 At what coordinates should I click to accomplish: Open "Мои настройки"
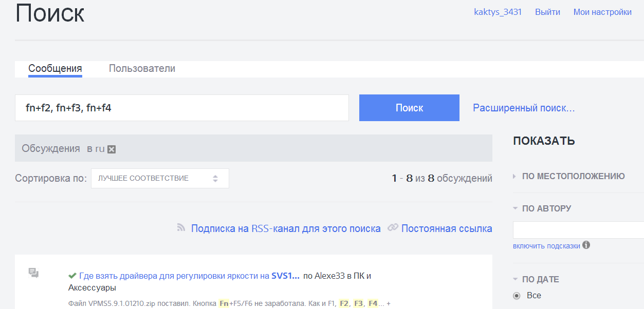602,11
